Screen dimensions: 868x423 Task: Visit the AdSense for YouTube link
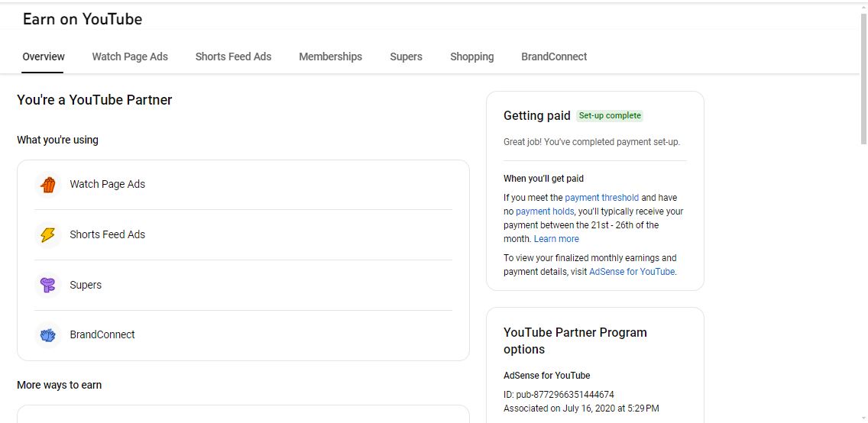pos(632,272)
